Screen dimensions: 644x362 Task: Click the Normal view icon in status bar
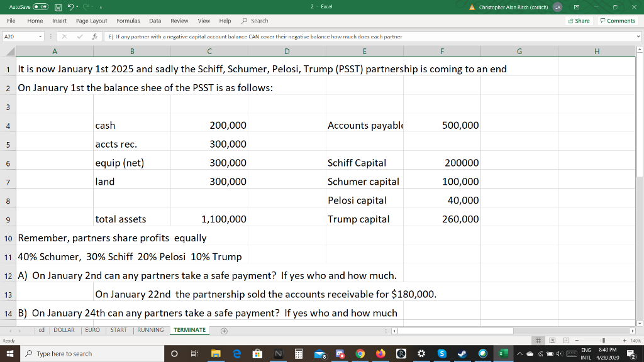(x=538, y=340)
